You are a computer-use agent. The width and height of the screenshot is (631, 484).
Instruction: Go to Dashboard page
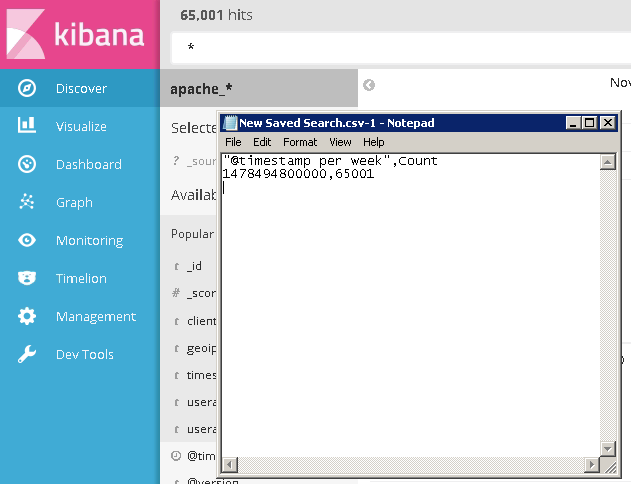click(89, 164)
